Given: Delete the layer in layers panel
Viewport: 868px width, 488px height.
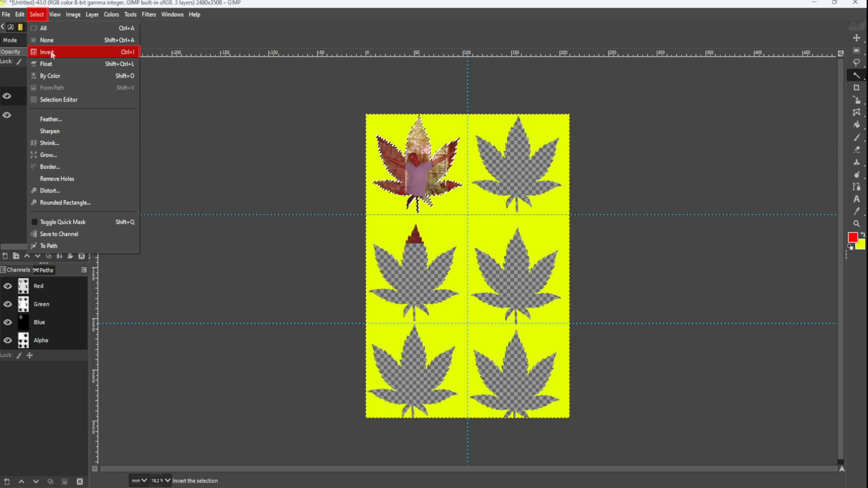Looking at the screenshot, I should pos(81,256).
